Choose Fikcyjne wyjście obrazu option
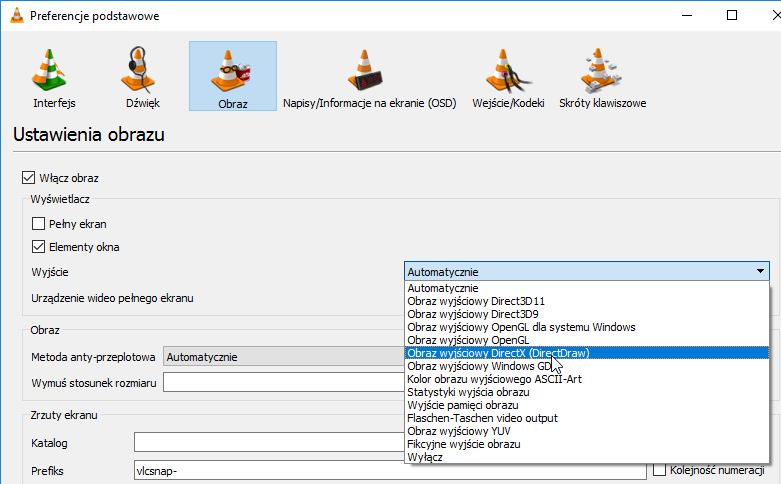Viewport: 781px width, 484px height. coord(587,443)
